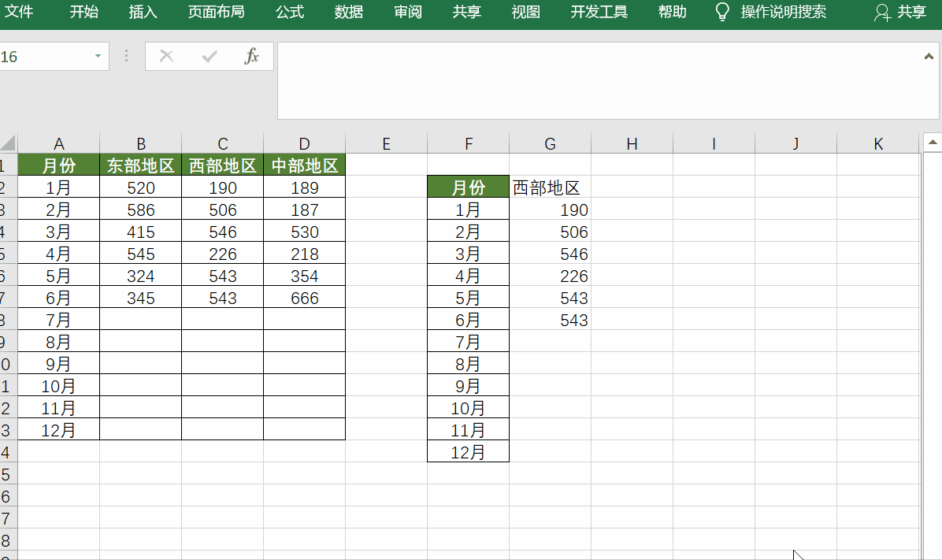942x560 pixels.
Task: Select column C header
Action: 222,143
